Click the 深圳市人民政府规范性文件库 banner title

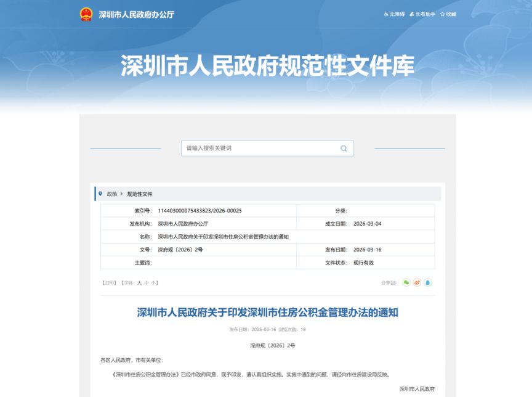pyautogui.click(x=267, y=65)
